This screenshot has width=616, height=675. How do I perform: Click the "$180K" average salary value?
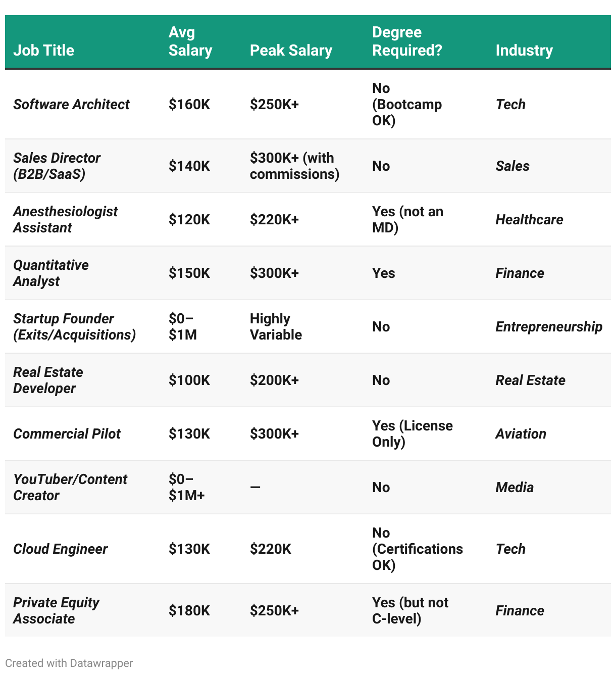point(189,610)
